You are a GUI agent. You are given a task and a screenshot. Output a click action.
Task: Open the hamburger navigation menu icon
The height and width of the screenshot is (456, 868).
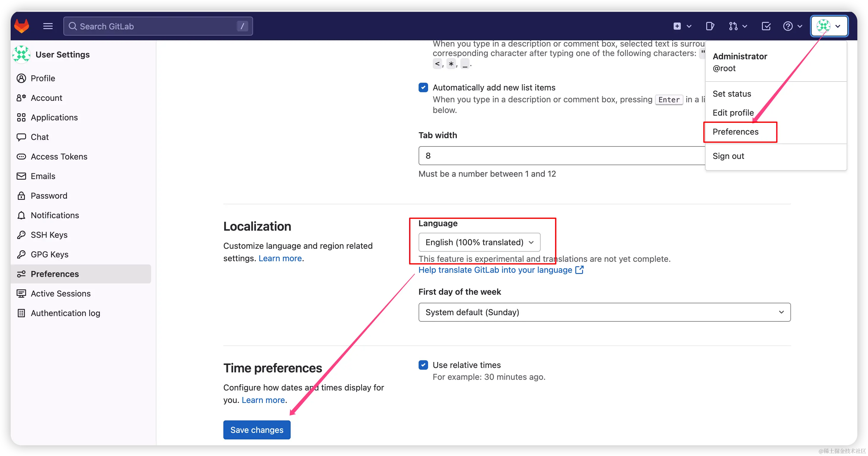(48, 26)
